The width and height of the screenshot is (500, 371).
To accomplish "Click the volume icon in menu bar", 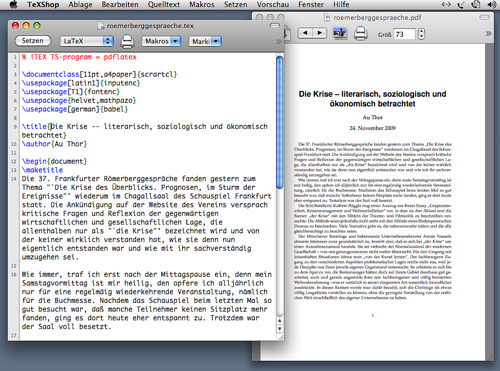I will point(492,4).
